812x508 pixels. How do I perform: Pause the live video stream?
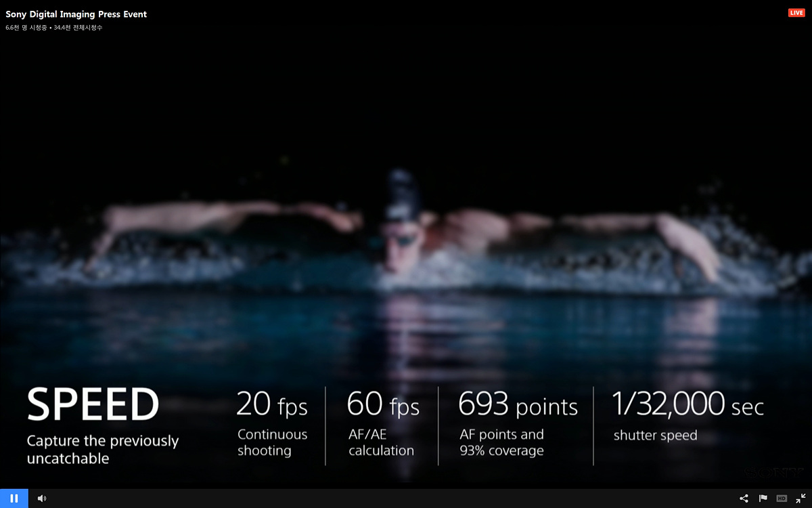click(x=14, y=499)
